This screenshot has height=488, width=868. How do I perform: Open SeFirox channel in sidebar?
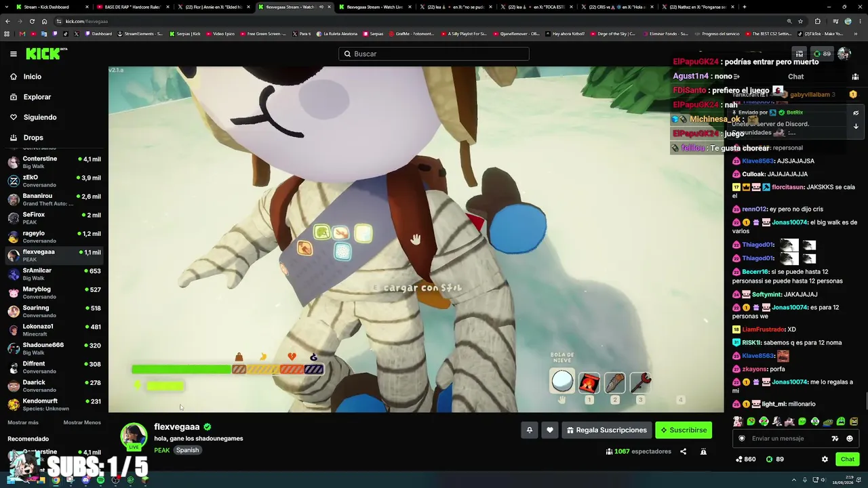point(54,218)
